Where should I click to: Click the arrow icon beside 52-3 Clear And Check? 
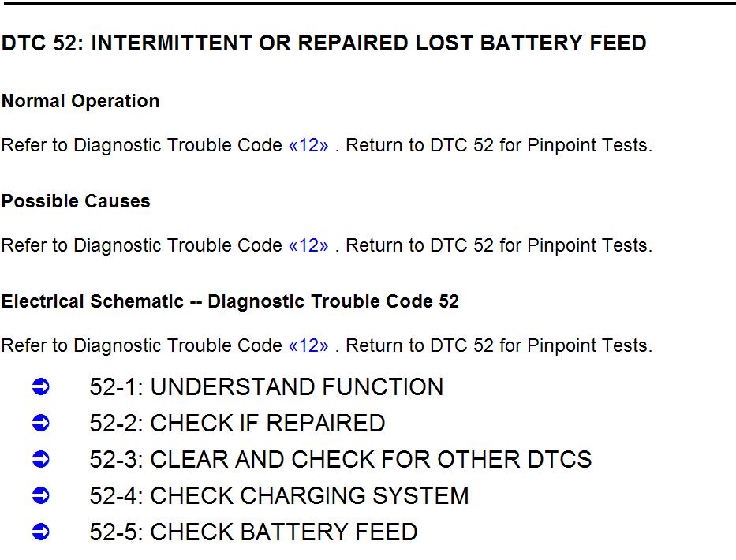(x=41, y=460)
